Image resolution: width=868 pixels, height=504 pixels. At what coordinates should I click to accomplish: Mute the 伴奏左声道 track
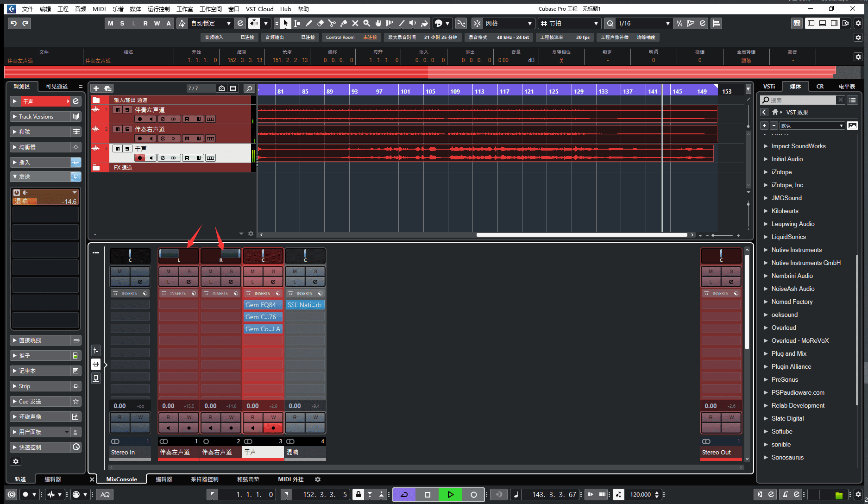[118, 110]
